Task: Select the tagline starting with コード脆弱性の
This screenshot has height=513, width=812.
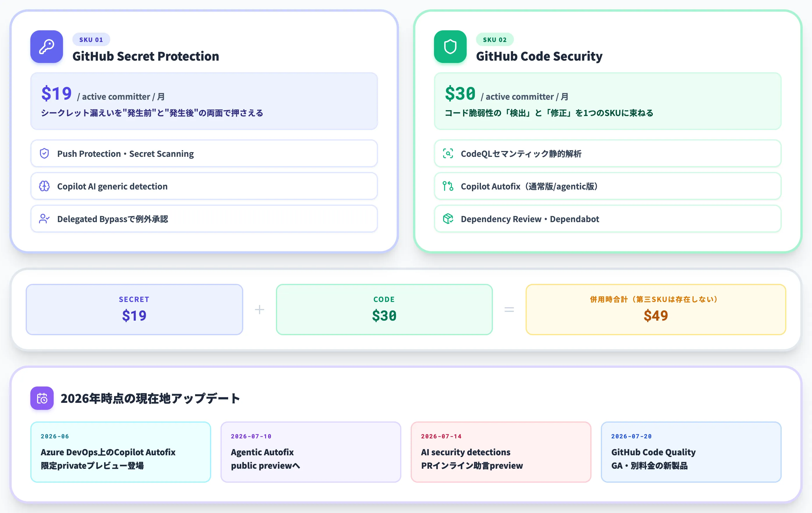Action: 549,113
